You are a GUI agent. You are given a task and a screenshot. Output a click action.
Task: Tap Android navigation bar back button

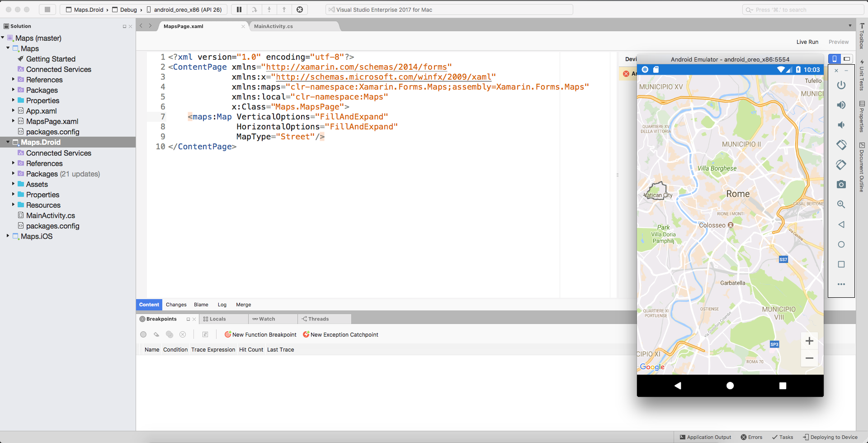pos(677,386)
